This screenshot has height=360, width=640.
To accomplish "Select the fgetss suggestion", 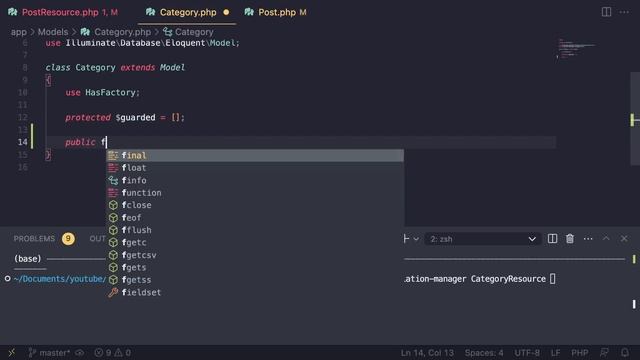I will tap(255, 280).
